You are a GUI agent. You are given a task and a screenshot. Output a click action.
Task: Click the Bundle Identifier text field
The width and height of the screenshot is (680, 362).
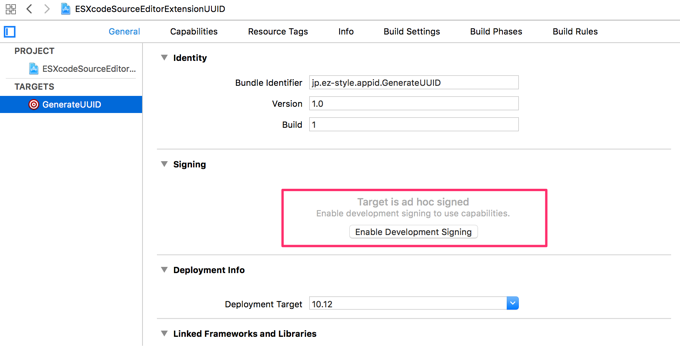click(x=414, y=82)
